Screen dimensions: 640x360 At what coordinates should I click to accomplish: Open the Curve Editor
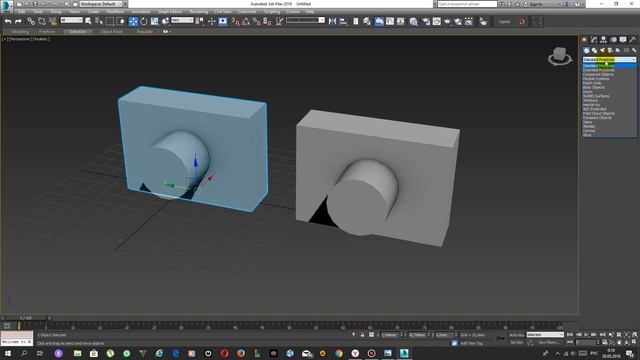click(x=390, y=21)
